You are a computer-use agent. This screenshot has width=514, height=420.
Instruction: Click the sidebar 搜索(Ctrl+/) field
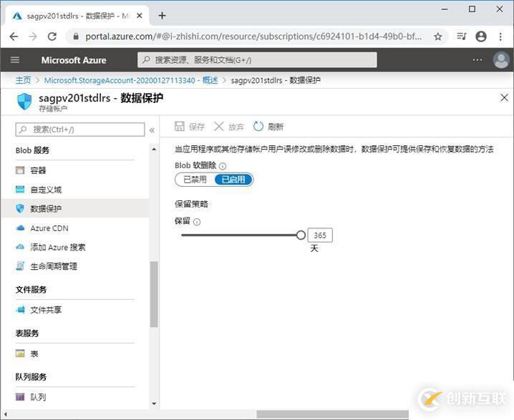click(x=80, y=130)
